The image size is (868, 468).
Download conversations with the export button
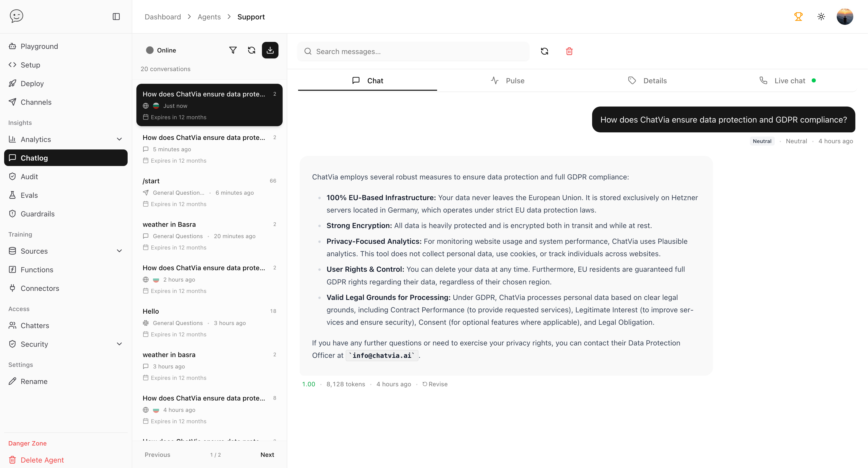pyautogui.click(x=270, y=50)
